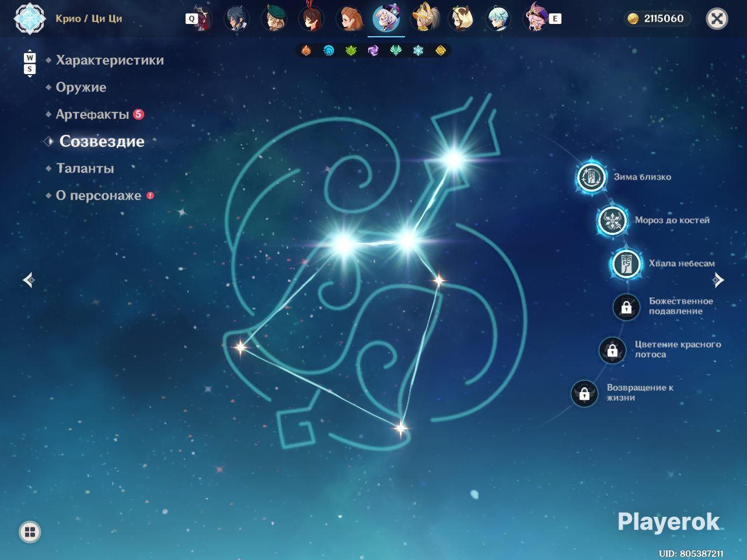
Task: Click the red 5 badge on Артефакты
Action: [x=138, y=114]
